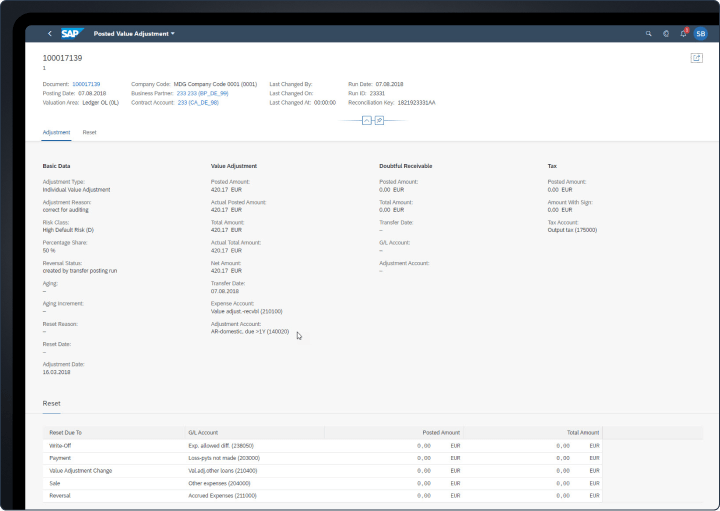Screen dimensions: 720x511
Task: Select the Write-Off row
Action: (x=322, y=446)
